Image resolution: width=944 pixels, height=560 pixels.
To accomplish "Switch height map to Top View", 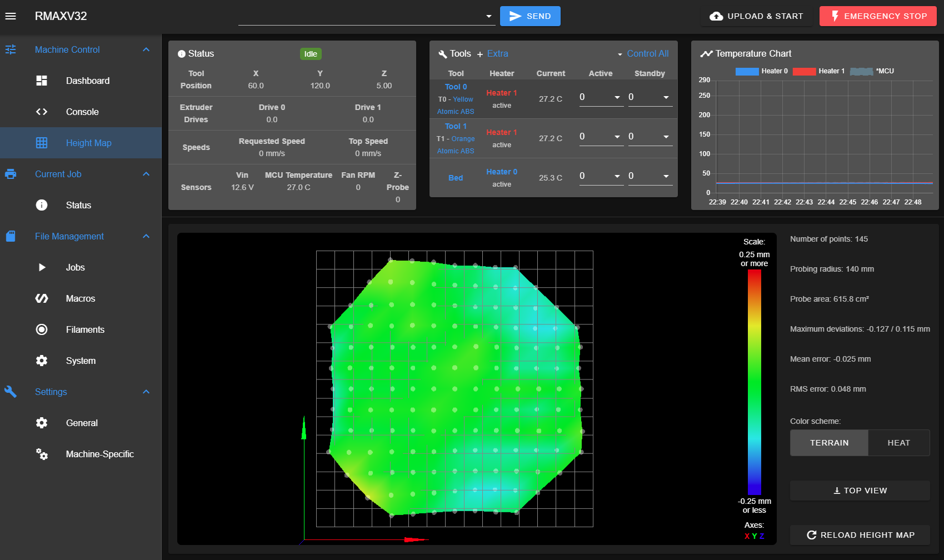I will (860, 491).
